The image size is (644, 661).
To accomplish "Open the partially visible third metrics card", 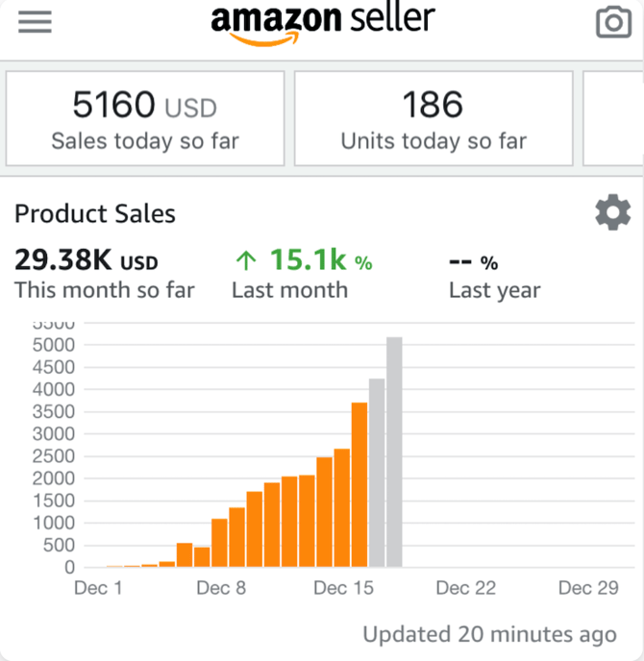I will coord(613,118).
